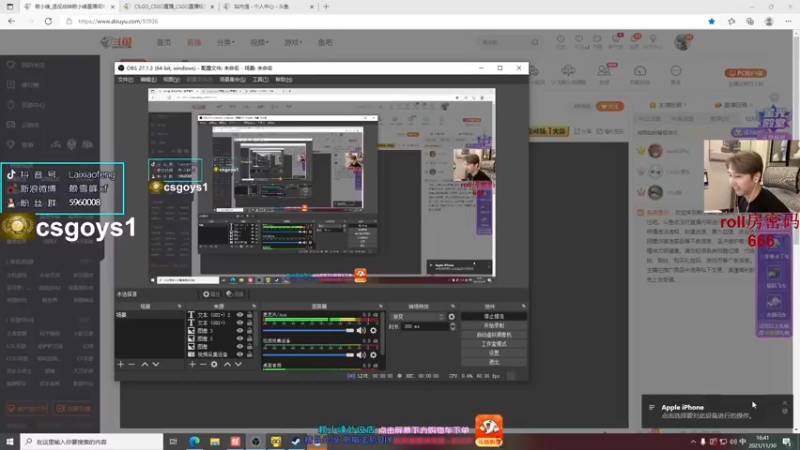
Task: Hide the 图像 3 source
Action: click(240, 331)
